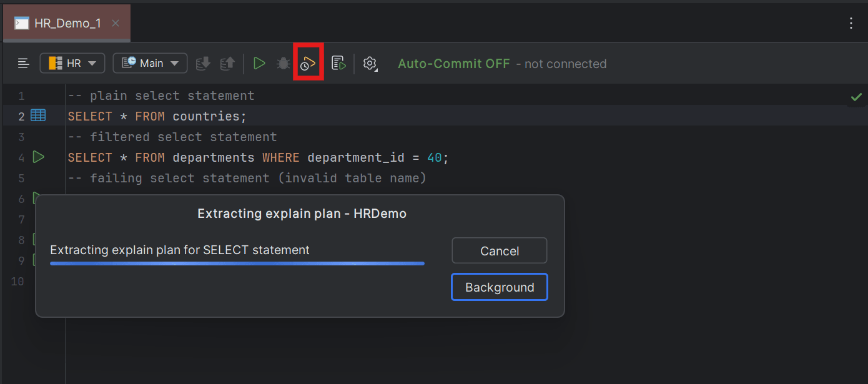Image resolution: width=868 pixels, height=384 pixels.
Task: Send explain plan extraction to Background
Action: (500, 287)
